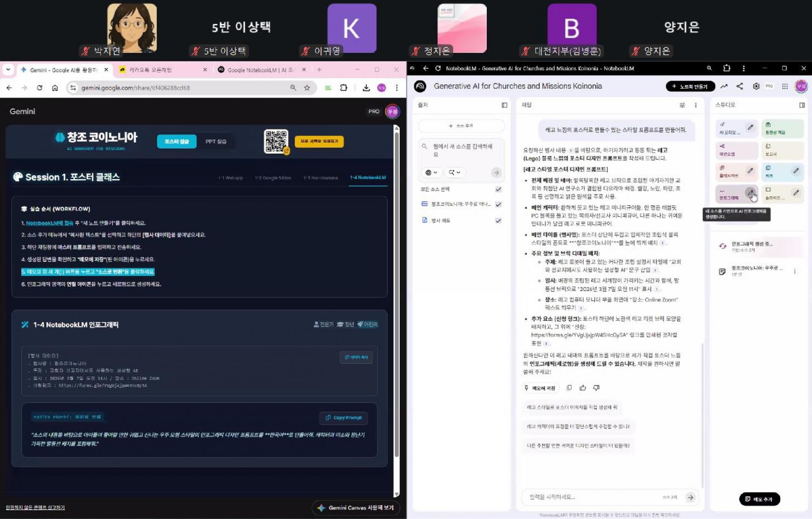Open the NotebookLM에 접속 link
The height and width of the screenshot is (519, 812).
49,223
